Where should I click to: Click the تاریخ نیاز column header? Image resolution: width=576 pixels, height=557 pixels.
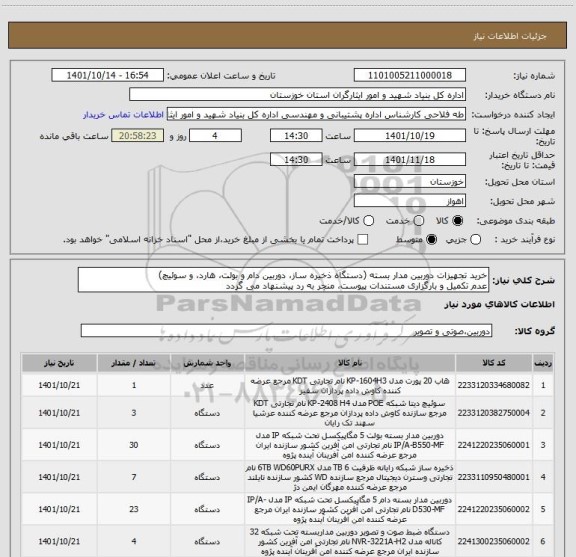coord(59,363)
